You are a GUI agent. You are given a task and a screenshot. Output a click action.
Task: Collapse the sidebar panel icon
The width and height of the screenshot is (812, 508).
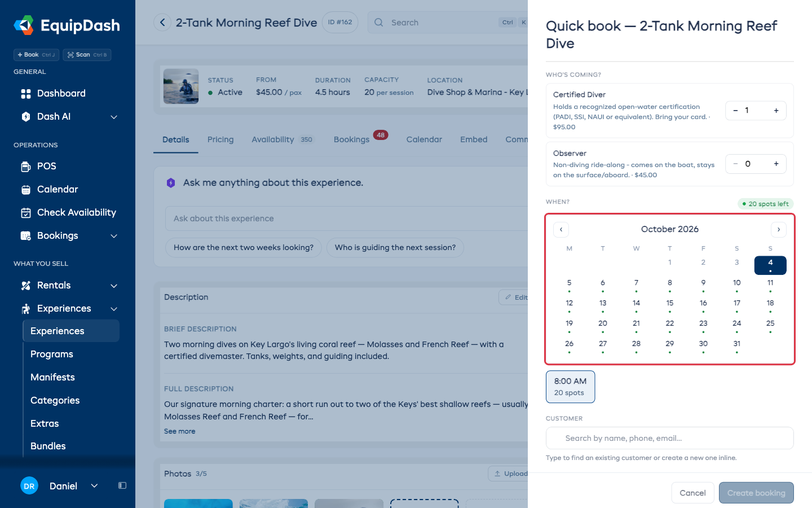122,485
